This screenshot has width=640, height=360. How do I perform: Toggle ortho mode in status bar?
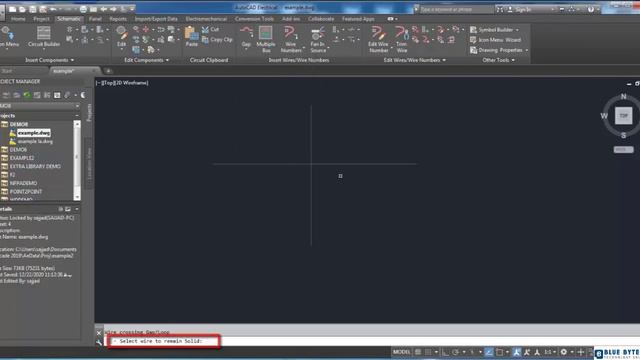click(445, 352)
